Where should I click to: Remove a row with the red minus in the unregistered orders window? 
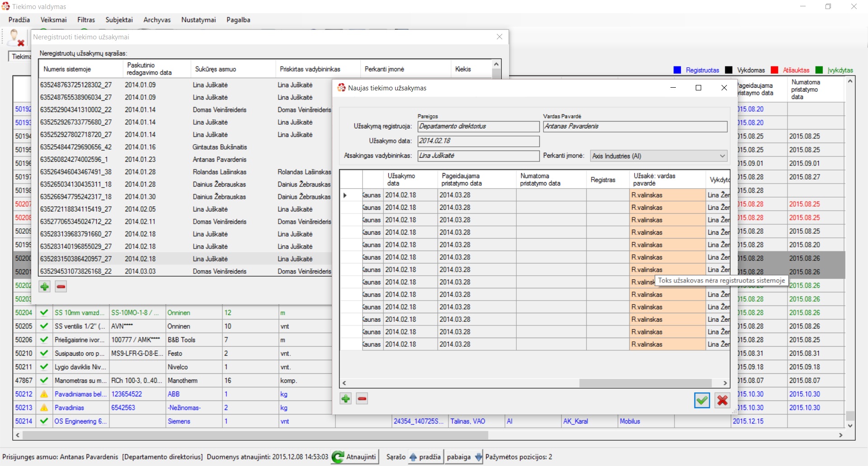(61, 287)
